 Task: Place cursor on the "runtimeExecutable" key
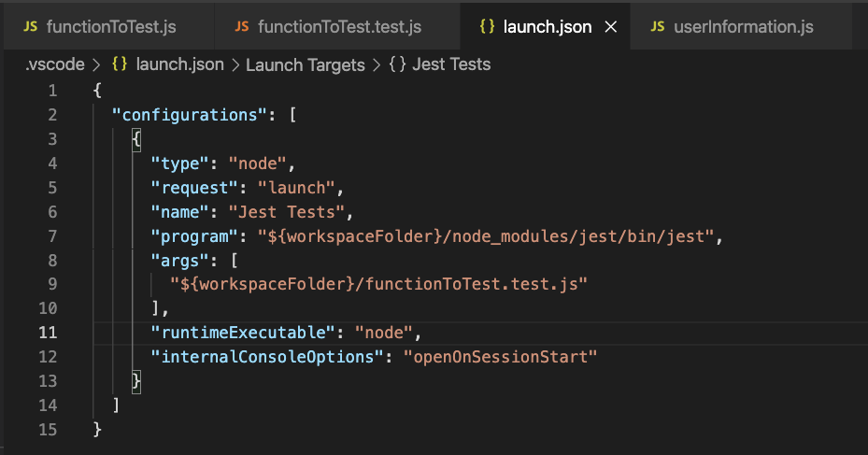click(235, 333)
